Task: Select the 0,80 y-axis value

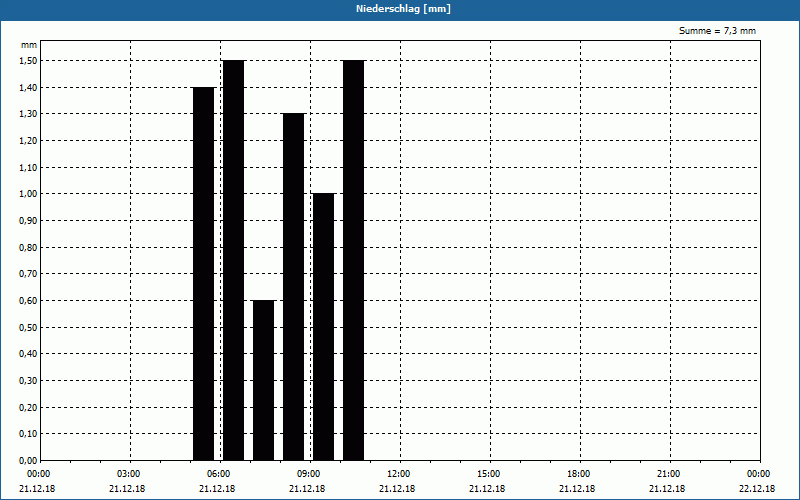Action: point(28,247)
